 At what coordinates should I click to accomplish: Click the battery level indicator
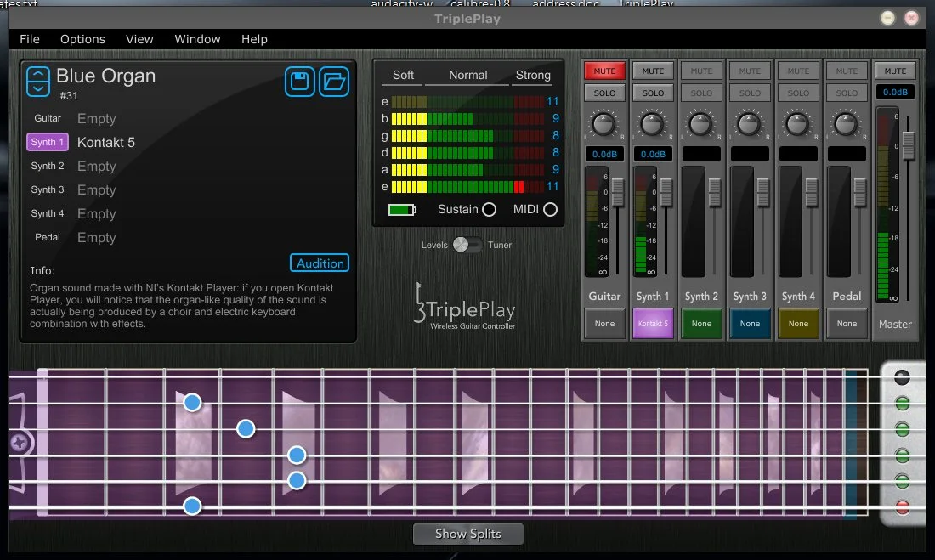402,209
